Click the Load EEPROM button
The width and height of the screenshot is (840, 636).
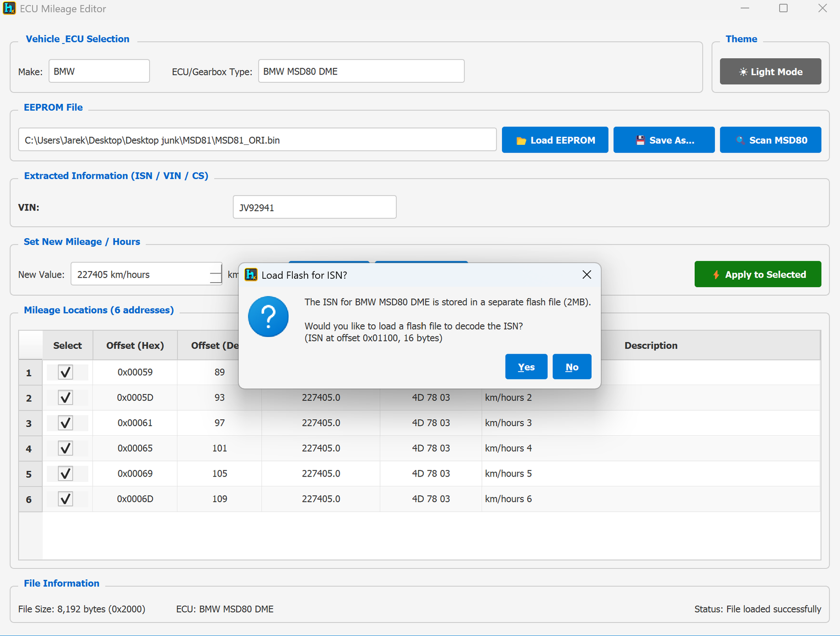pos(555,140)
